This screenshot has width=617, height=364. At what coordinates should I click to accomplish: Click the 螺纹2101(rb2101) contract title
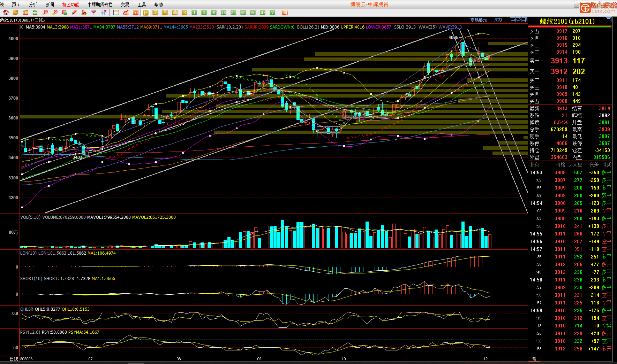click(567, 21)
